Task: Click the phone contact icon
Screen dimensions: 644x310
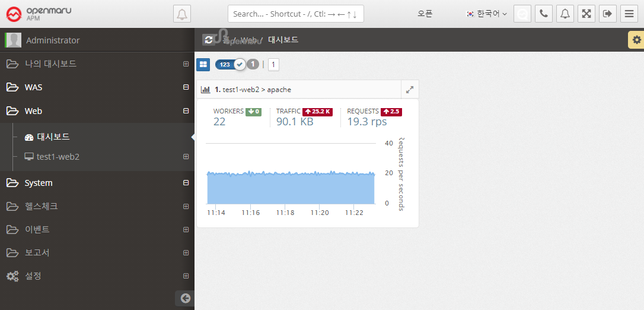Action: point(544,14)
